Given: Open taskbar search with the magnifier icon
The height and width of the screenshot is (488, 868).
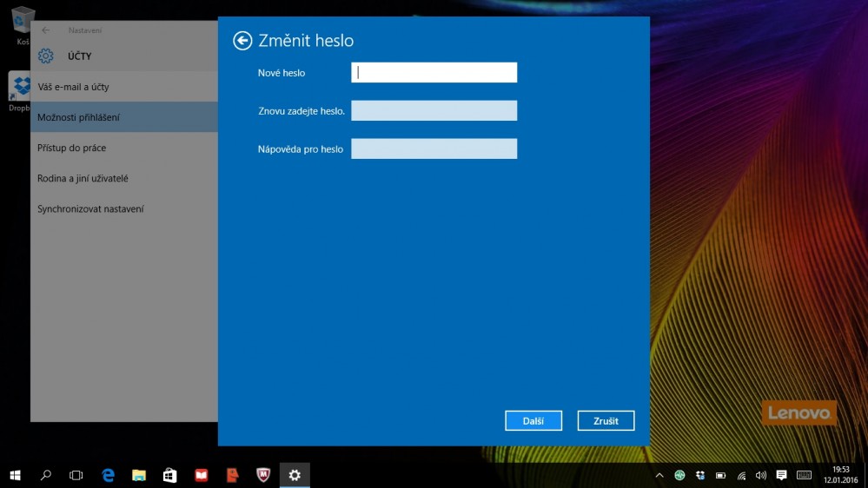Looking at the screenshot, I should [x=46, y=475].
